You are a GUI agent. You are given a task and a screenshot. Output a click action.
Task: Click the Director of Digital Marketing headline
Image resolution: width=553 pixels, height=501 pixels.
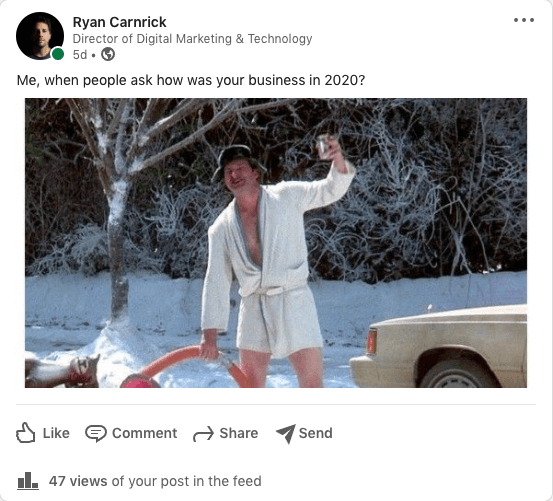pyautogui.click(x=192, y=39)
